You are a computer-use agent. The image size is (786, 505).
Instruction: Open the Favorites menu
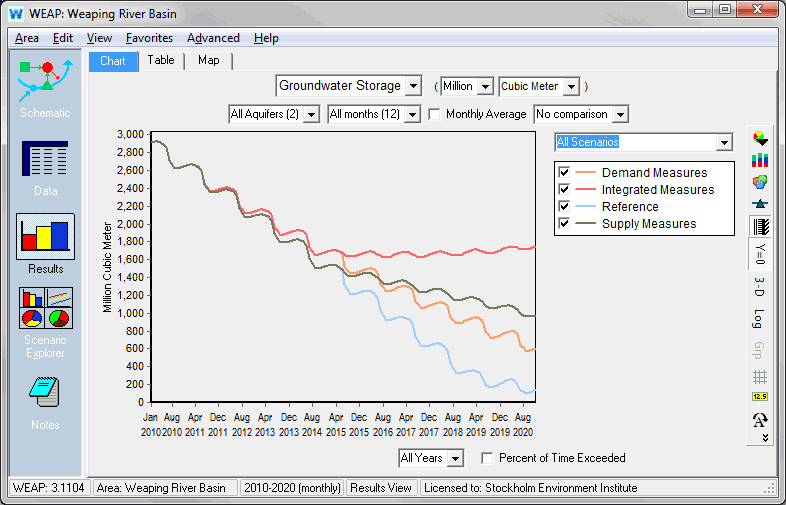click(x=149, y=38)
